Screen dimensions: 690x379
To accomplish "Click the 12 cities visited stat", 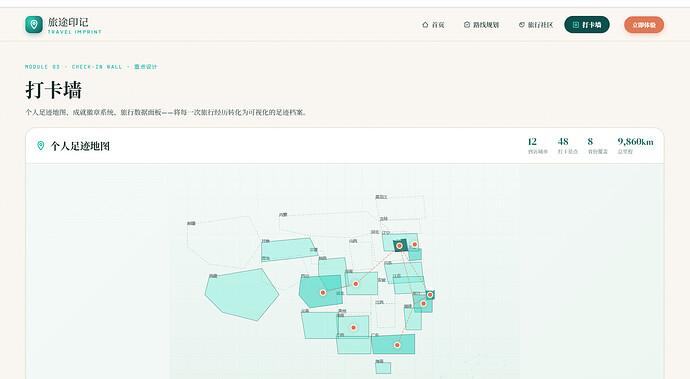I will coord(538,146).
